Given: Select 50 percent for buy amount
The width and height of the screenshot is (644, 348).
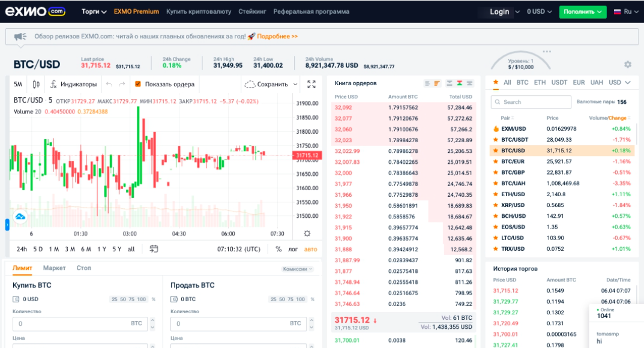Looking at the screenshot, I should 123,299.
